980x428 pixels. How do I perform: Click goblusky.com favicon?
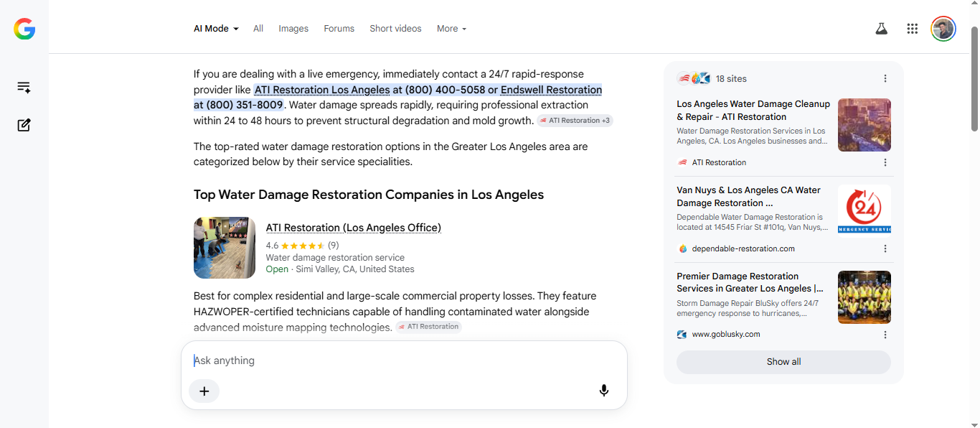(682, 335)
